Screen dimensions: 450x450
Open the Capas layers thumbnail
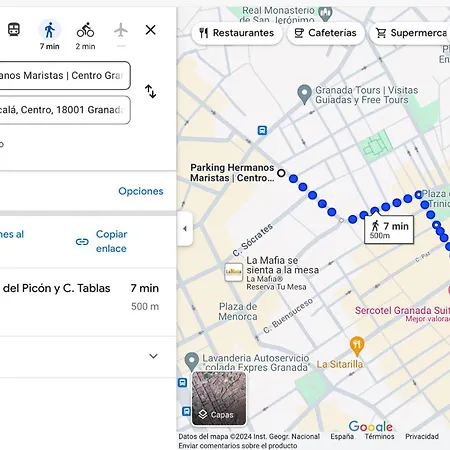[x=219, y=398]
